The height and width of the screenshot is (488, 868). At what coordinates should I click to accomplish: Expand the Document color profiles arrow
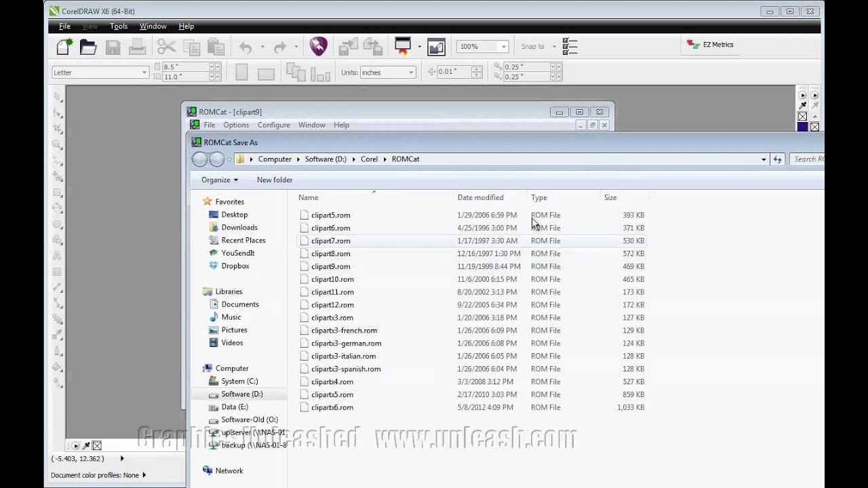pyautogui.click(x=144, y=475)
